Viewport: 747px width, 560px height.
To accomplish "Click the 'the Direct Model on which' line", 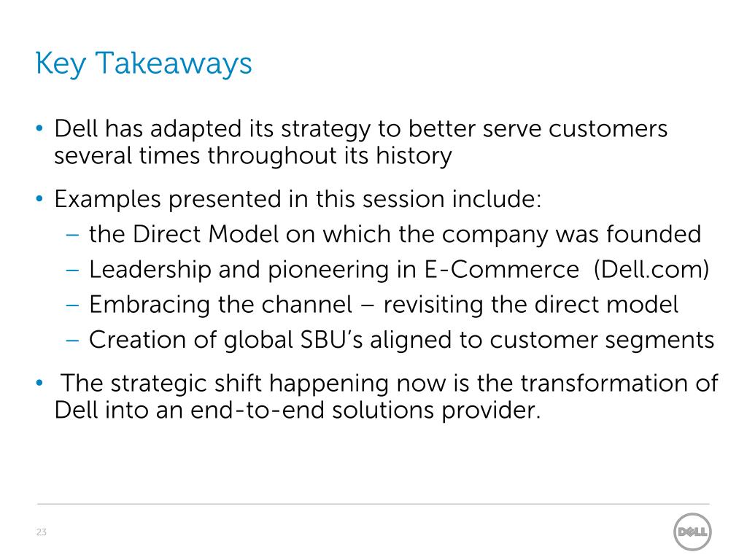I will (x=395, y=235).
